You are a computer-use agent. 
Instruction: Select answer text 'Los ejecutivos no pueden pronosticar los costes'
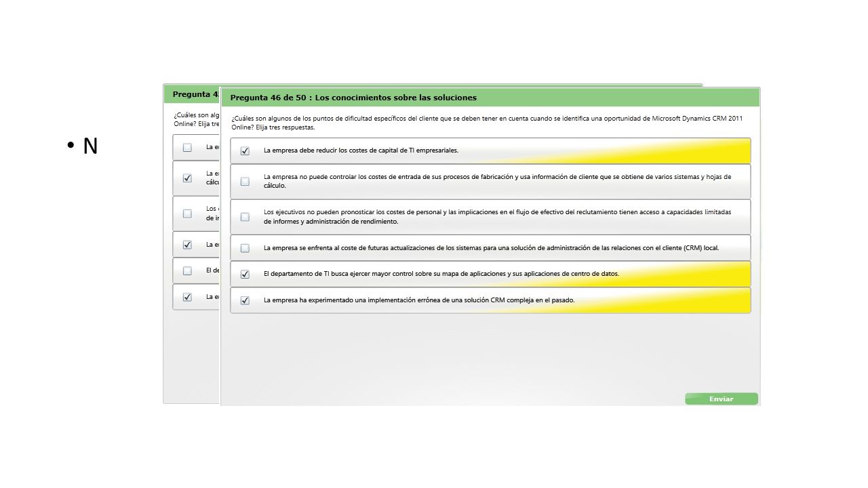[x=497, y=217]
